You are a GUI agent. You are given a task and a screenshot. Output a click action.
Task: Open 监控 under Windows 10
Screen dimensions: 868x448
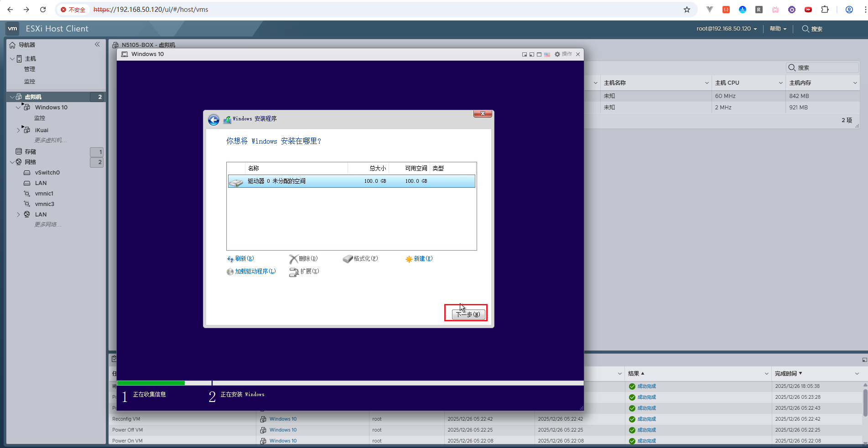point(40,118)
